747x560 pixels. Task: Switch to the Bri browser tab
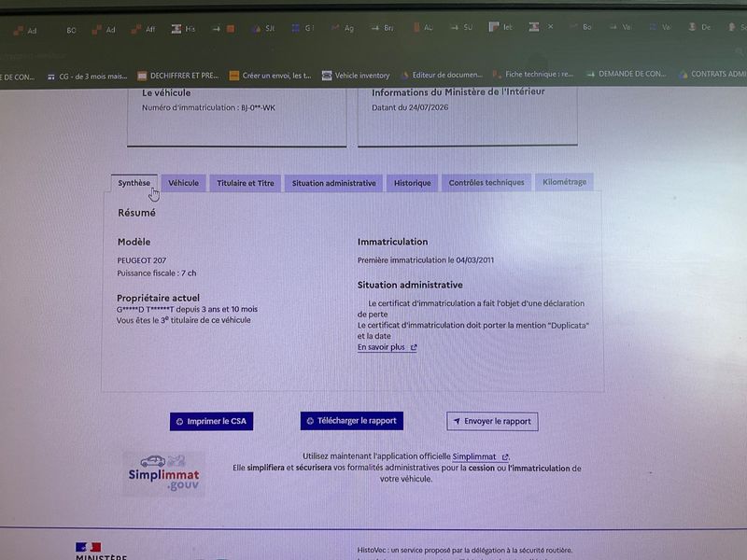[x=382, y=28]
